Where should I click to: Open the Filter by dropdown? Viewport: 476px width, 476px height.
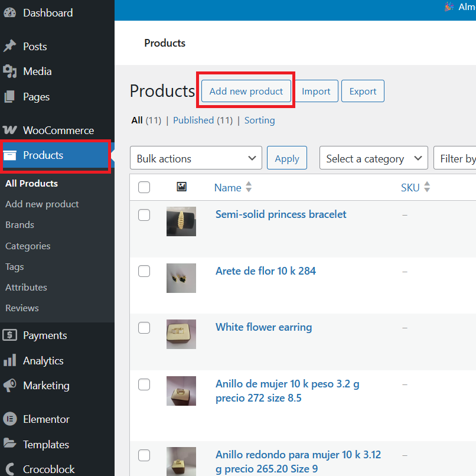point(455,158)
